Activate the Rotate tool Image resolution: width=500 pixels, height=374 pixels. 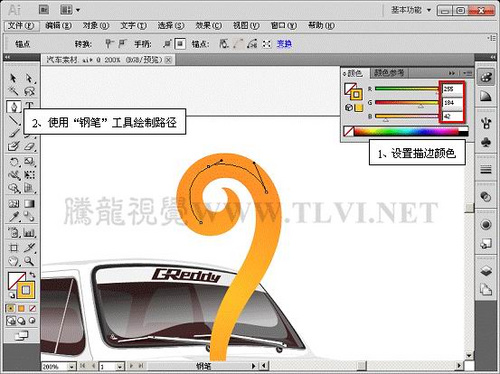pos(14,162)
